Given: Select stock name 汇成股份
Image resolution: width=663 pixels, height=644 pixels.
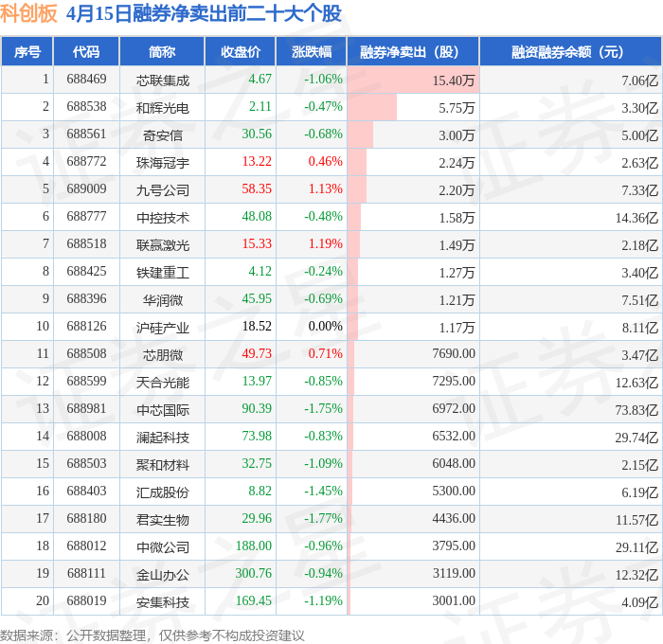Looking at the screenshot, I should tap(162, 492).
